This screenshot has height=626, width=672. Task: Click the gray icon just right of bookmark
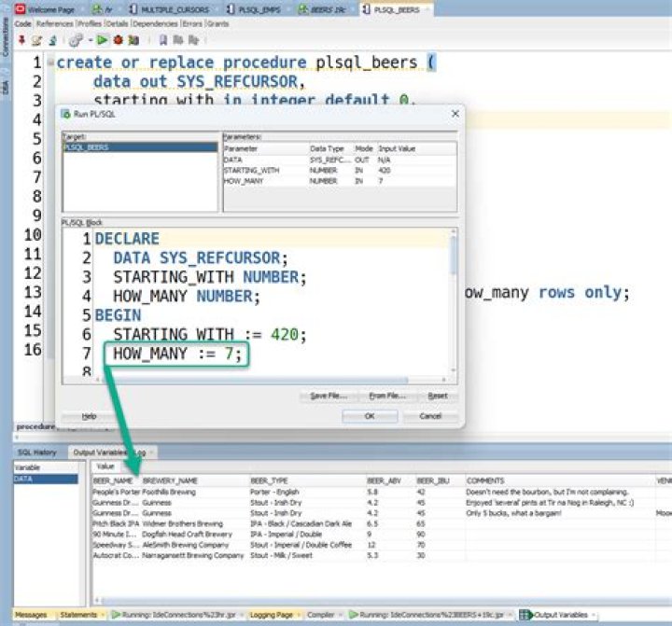click(x=178, y=40)
